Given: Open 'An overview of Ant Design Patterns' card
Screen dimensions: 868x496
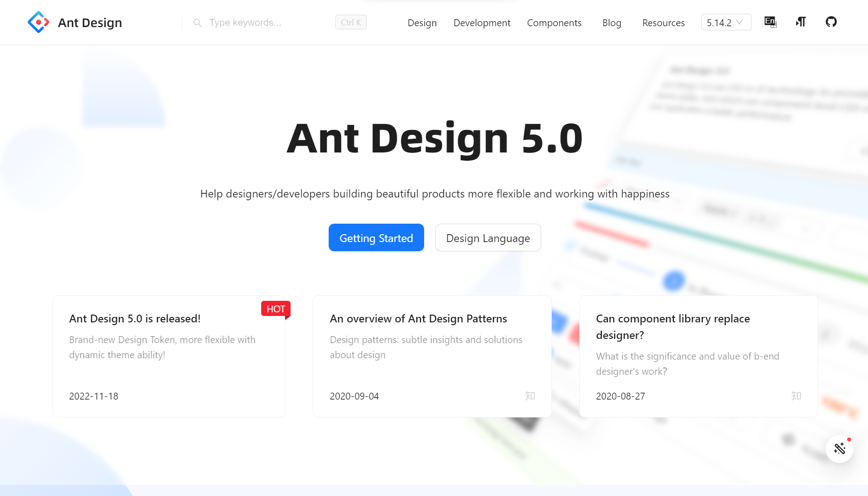Looking at the screenshot, I should click(x=432, y=356).
